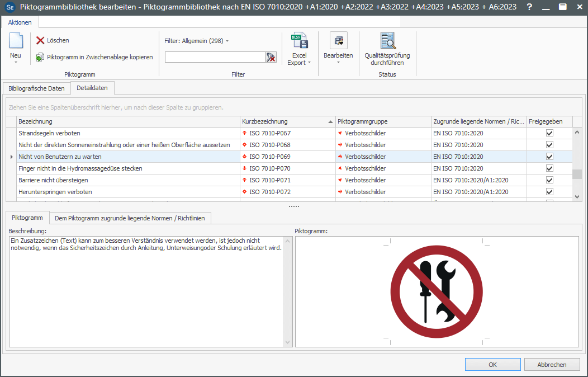Click the Abbrechen button
Viewport: 588px width, 377px height.
(x=552, y=365)
